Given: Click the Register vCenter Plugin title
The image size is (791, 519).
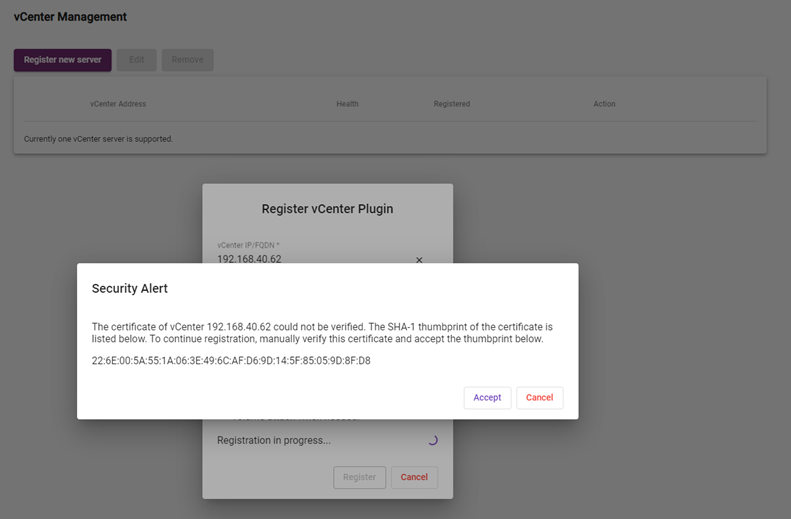Looking at the screenshot, I should coord(327,209).
